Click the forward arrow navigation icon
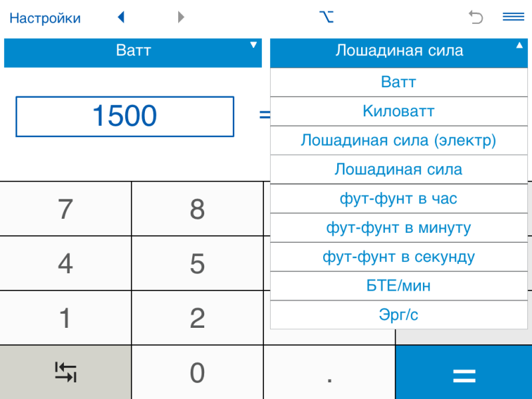The image size is (532, 399). [x=181, y=17]
